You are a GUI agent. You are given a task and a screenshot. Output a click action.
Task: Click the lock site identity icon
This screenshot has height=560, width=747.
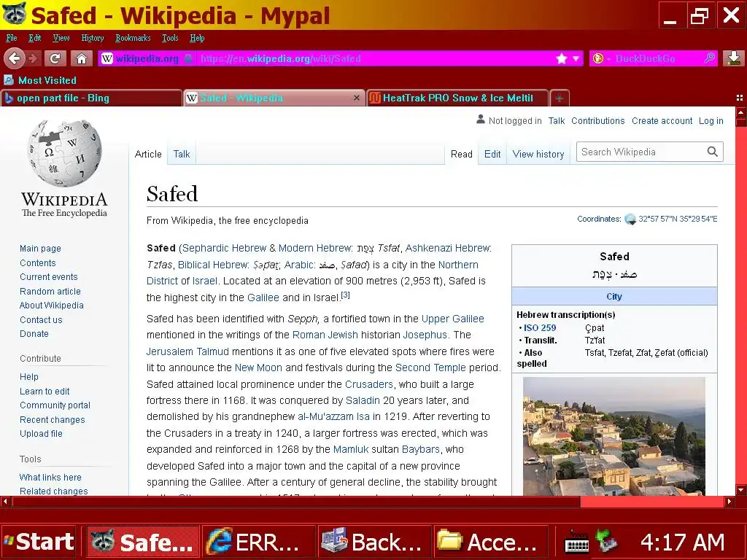[x=188, y=58]
